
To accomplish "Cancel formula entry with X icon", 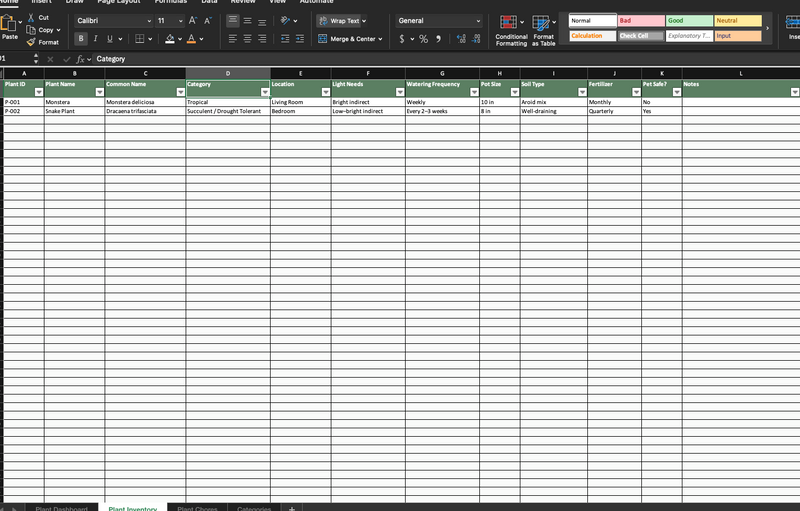I will pos(50,59).
